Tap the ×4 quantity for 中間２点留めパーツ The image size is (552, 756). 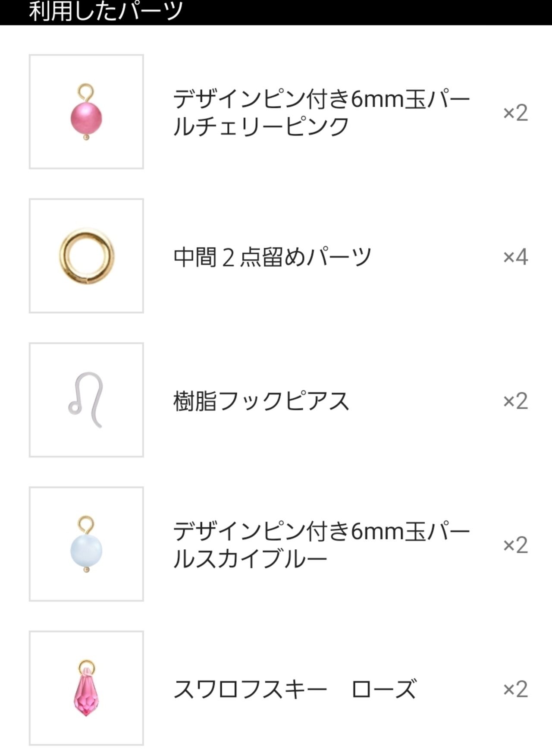pos(515,257)
